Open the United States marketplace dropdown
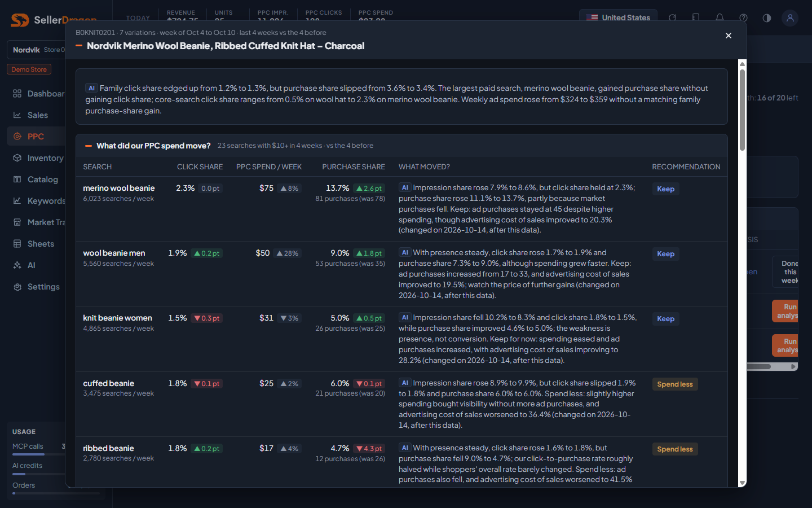812x508 pixels. pyautogui.click(x=618, y=17)
